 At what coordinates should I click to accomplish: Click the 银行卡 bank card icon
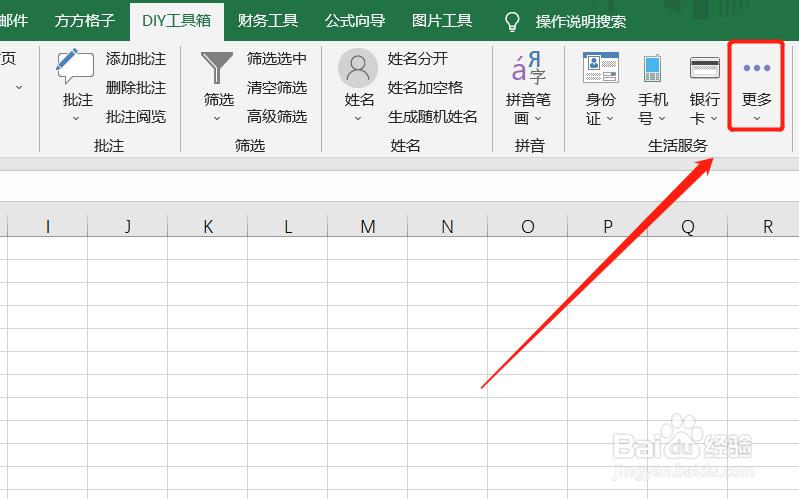pos(705,68)
